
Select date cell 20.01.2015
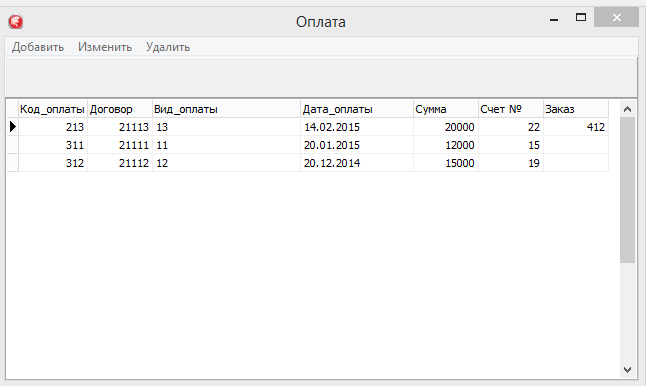357,145
